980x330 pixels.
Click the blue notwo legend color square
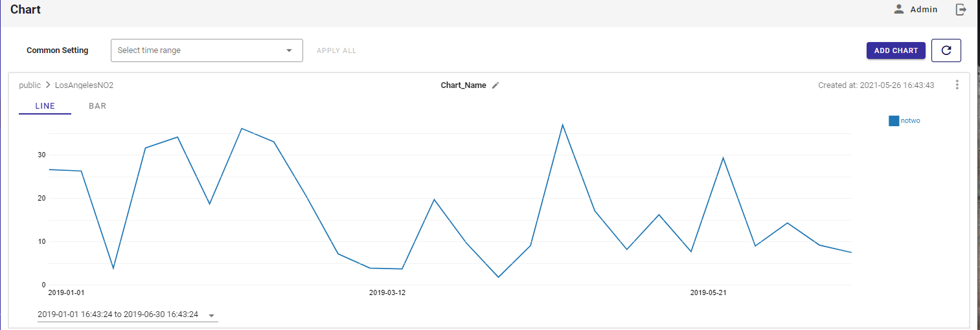click(x=894, y=120)
